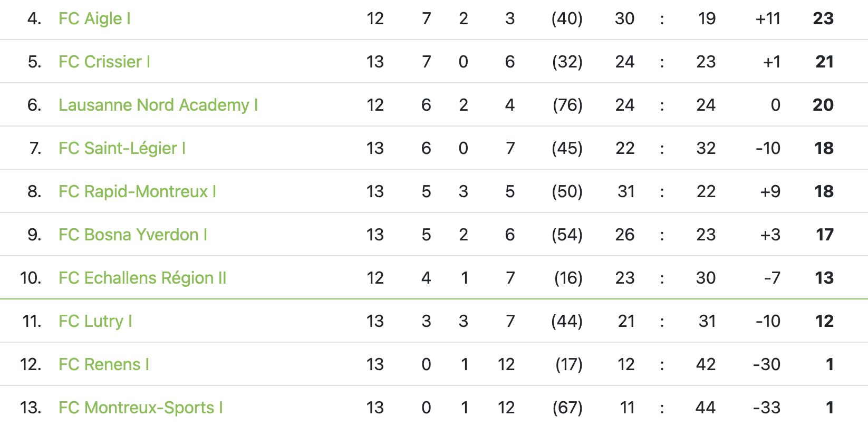Image resolution: width=868 pixels, height=426 pixels.
Task: Click the (50) value in Rapid-Montreux row
Action: [x=567, y=192]
